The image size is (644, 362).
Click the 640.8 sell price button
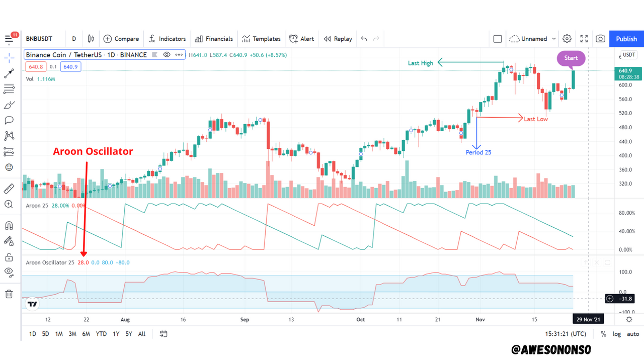click(36, 66)
